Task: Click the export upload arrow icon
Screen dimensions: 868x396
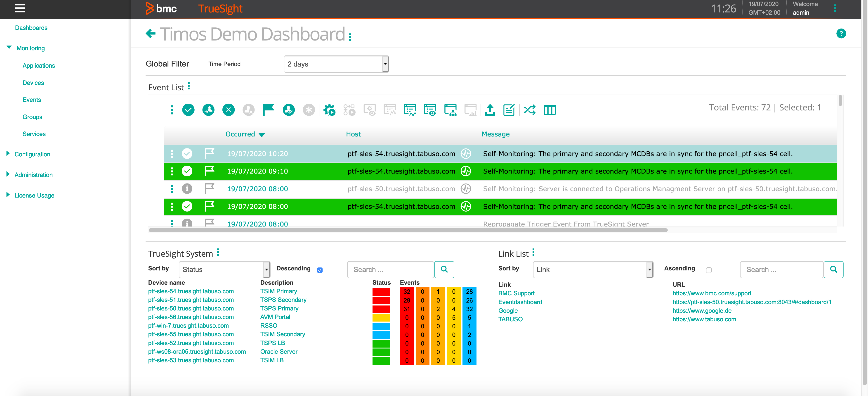Action: (x=490, y=110)
